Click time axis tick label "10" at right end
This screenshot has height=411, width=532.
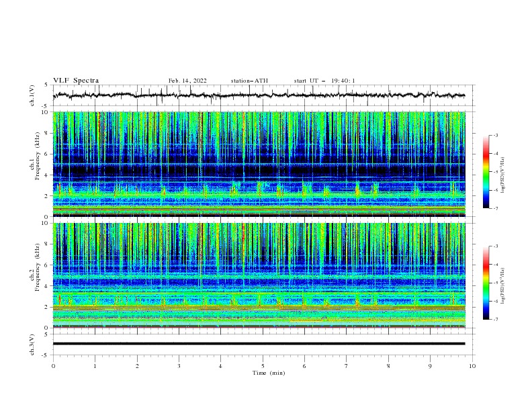point(472,366)
